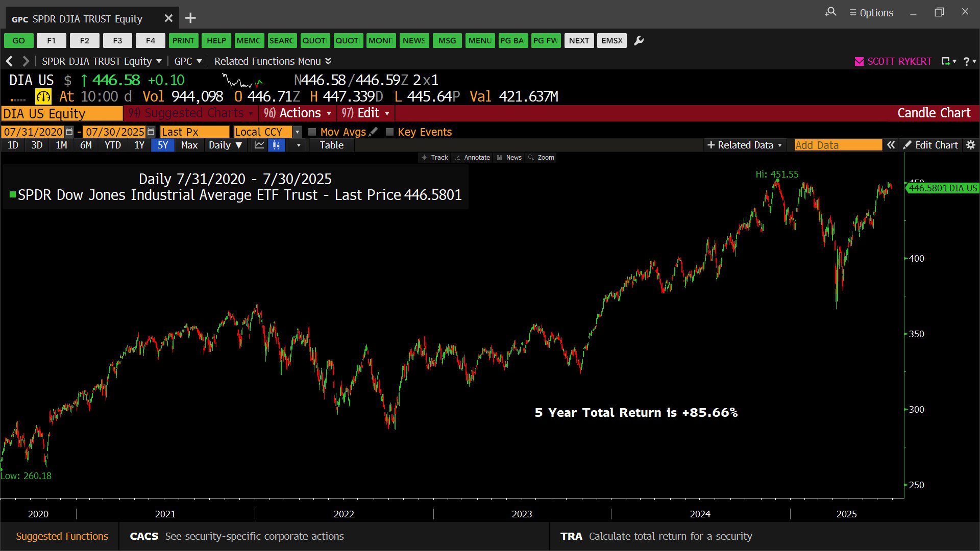980x551 pixels.
Task: Click the HELP function key
Action: pos(216,40)
